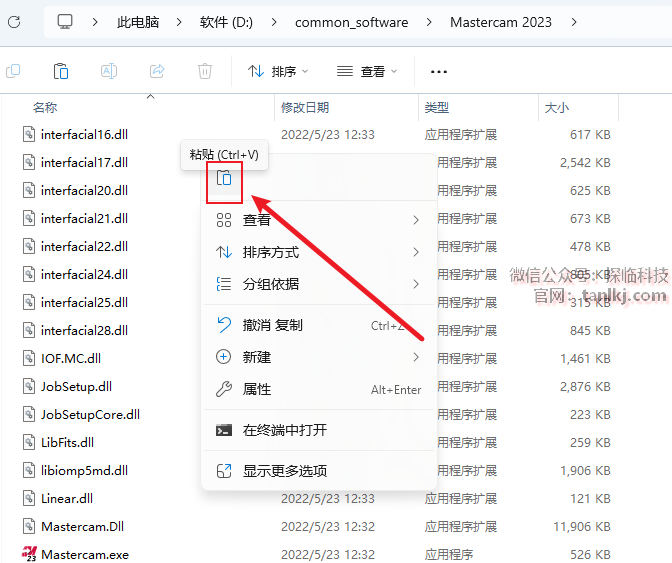The height and width of the screenshot is (563, 672).
Task: Open the 分组依据 submenu
Action: (319, 284)
